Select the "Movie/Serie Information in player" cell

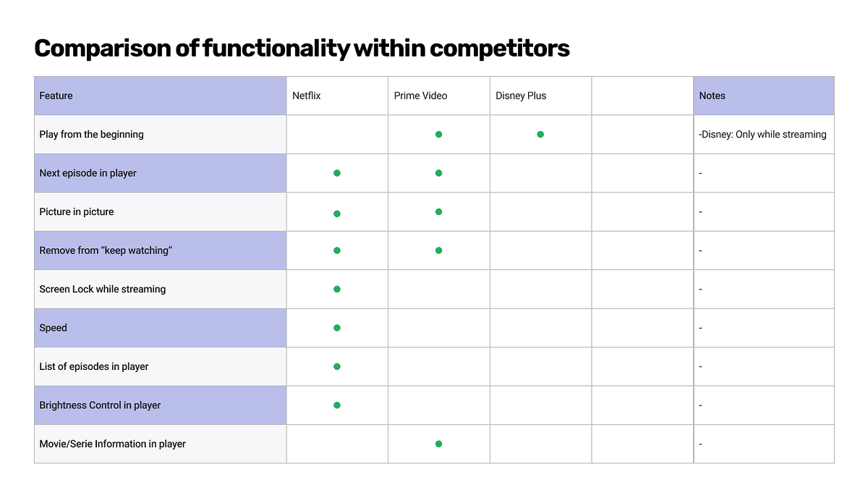pos(161,444)
